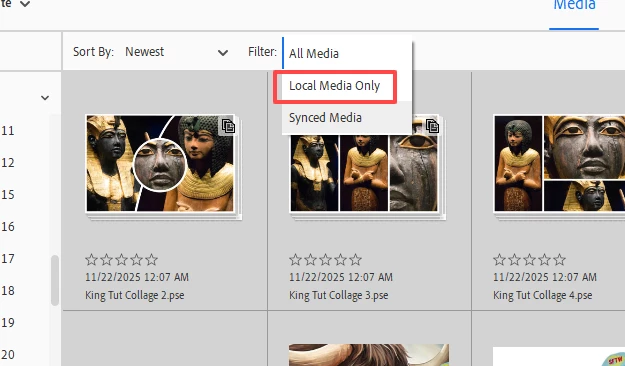Rate King Tut Collage 3.pse one star
Viewport: 625px width, 366px height.
(x=295, y=260)
